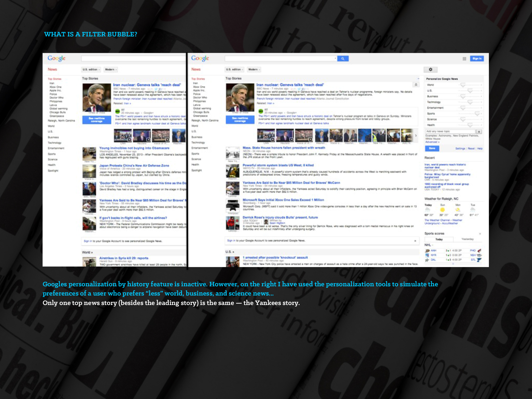This screenshot has height=399, width=532.
Task: Select Top Stories in left screenshot sidebar
Action: click(54, 79)
